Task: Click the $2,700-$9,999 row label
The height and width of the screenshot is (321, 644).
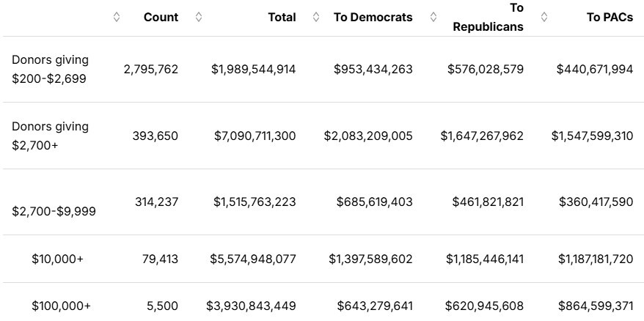Action: (54, 211)
